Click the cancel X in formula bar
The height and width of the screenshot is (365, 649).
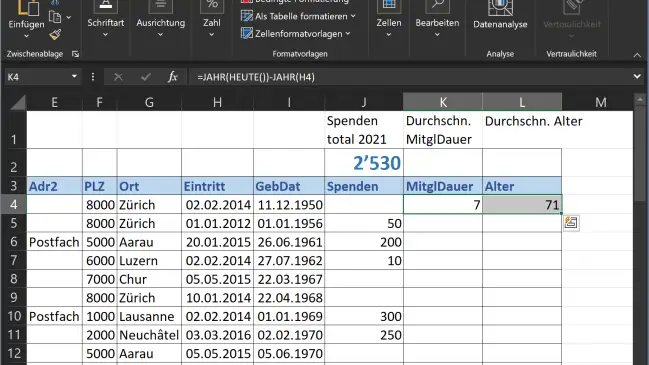[118, 77]
